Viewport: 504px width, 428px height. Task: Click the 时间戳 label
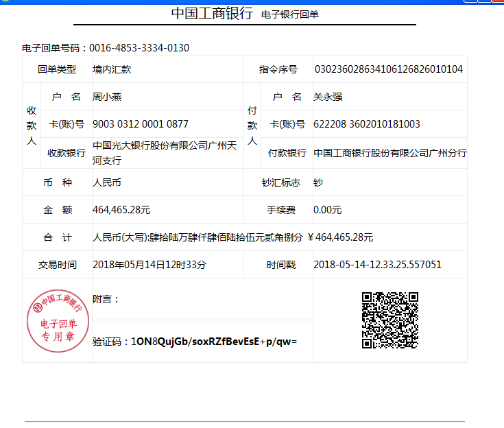281,265
